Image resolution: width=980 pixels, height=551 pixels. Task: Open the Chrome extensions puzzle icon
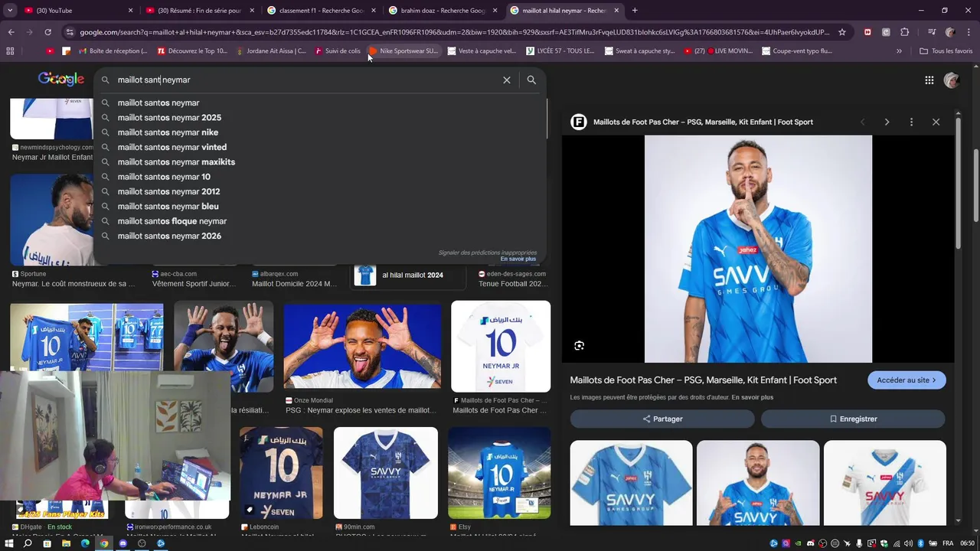[x=905, y=32]
